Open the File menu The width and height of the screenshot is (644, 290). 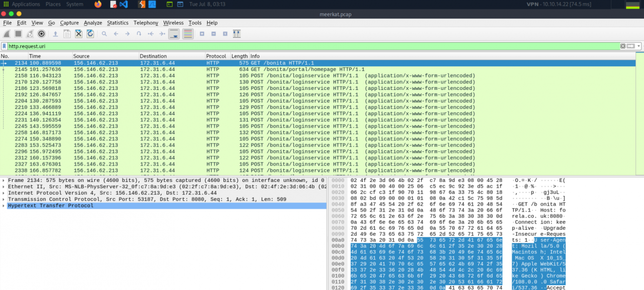point(8,23)
